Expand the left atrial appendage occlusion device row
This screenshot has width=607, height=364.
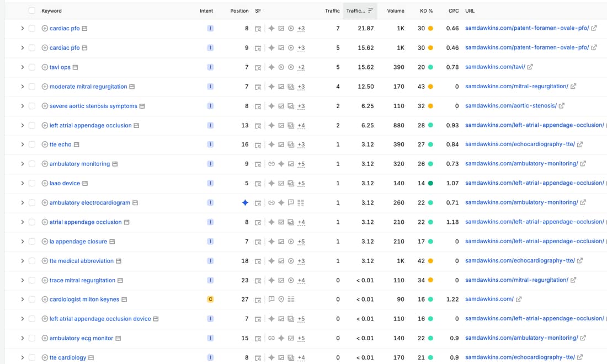(x=22, y=319)
